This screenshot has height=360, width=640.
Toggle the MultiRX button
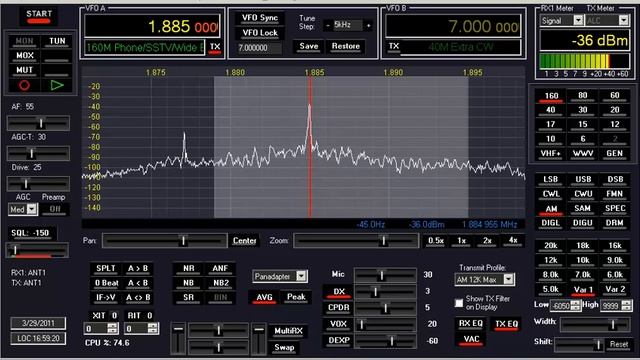tap(288, 331)
